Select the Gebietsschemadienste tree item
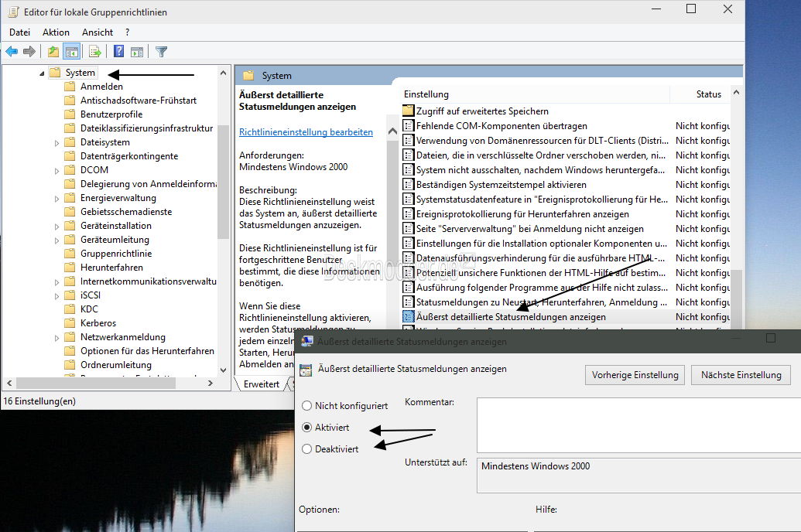This screenshot has width=801, height=532. click(125, 212)
